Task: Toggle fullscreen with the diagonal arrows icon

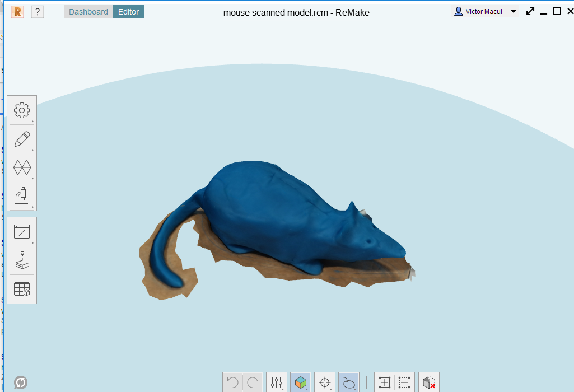Action: (x=530, y=11)
